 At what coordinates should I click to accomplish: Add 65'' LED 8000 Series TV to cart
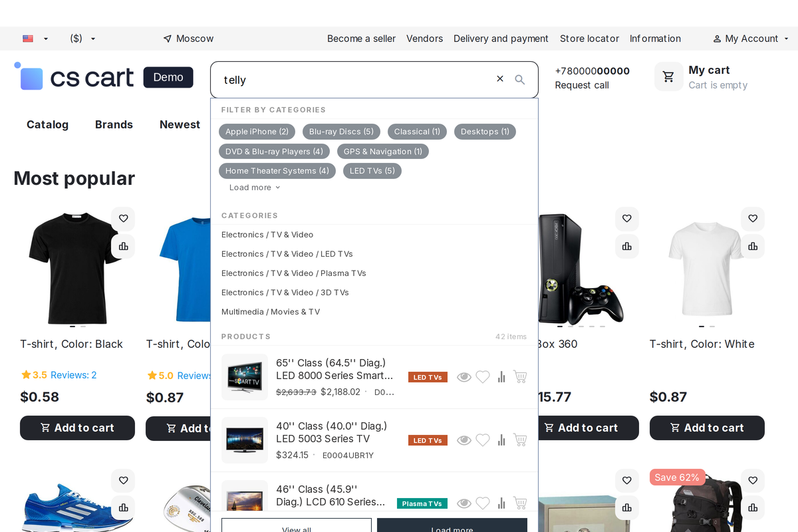tap(520, 377)
